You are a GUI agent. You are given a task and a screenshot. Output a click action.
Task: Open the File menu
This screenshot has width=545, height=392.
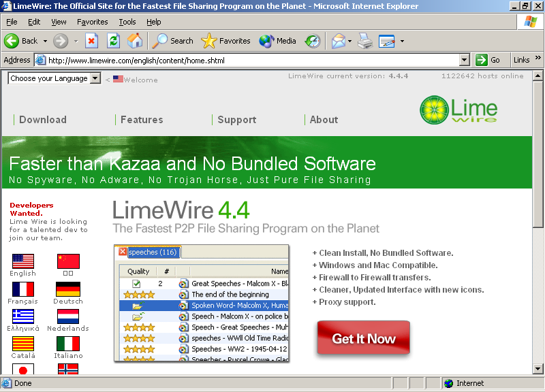[x=12, y=22]
